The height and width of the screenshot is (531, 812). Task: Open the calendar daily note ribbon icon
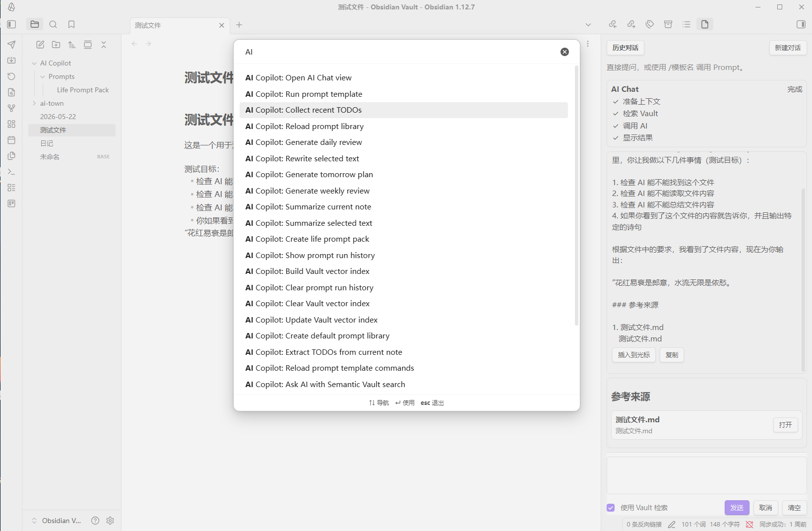click(11, 140)
